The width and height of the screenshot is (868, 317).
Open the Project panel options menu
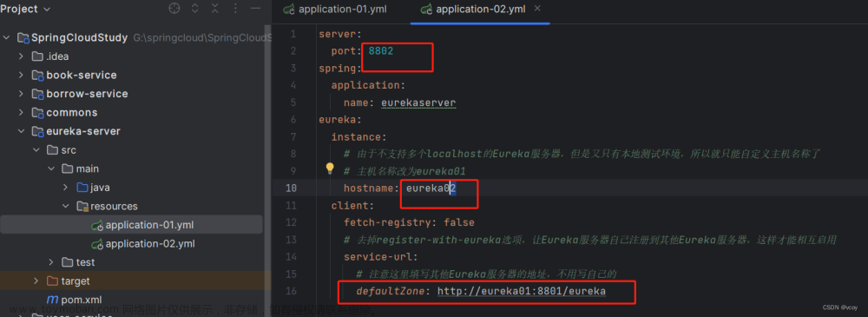pyautogui.click(x=235, y=9)
